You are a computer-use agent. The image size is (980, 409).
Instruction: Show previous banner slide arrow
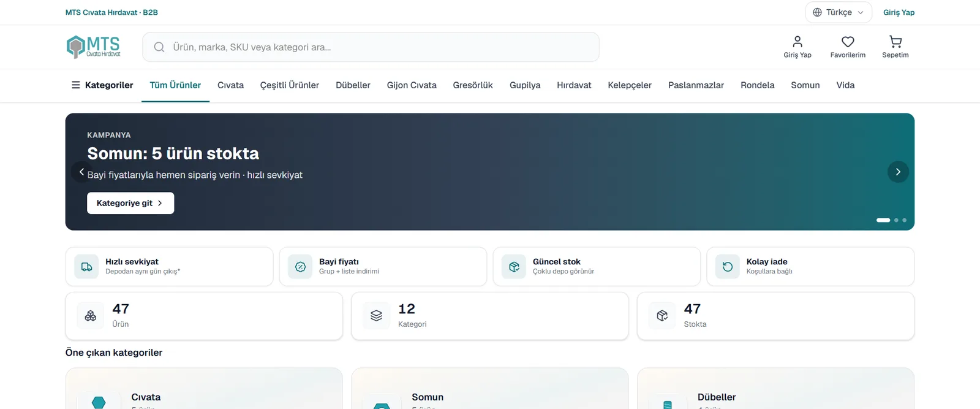[x=81, y=172]
